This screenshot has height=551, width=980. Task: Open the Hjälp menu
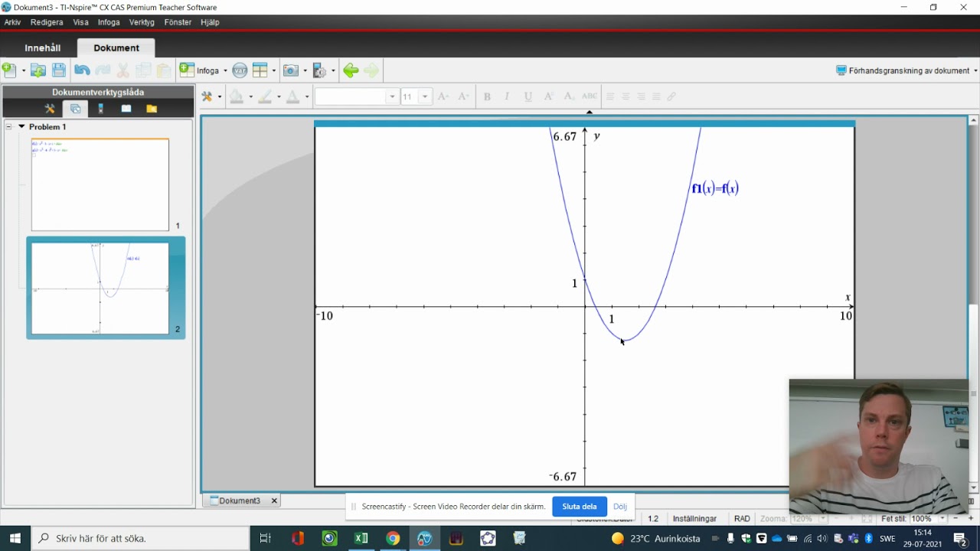[x=210, y=22]
